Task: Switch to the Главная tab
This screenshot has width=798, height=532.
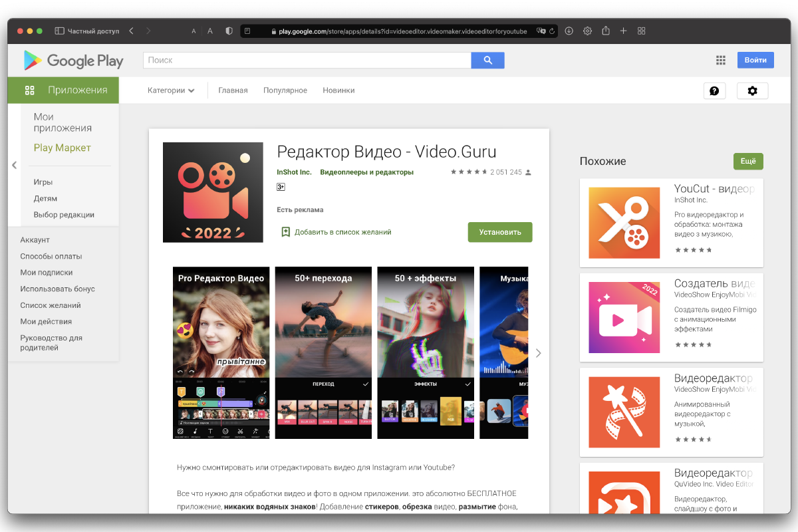Action: (x=233, y=90)
